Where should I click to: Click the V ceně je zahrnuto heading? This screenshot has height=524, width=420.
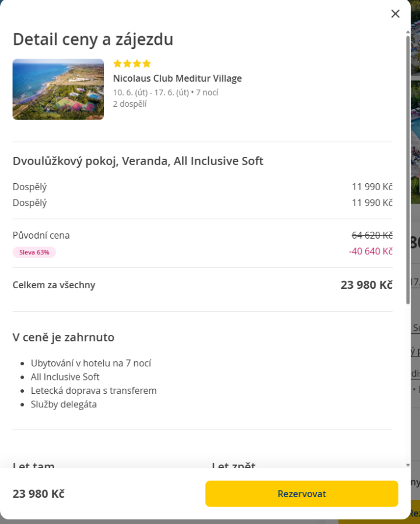pos(64,337)
